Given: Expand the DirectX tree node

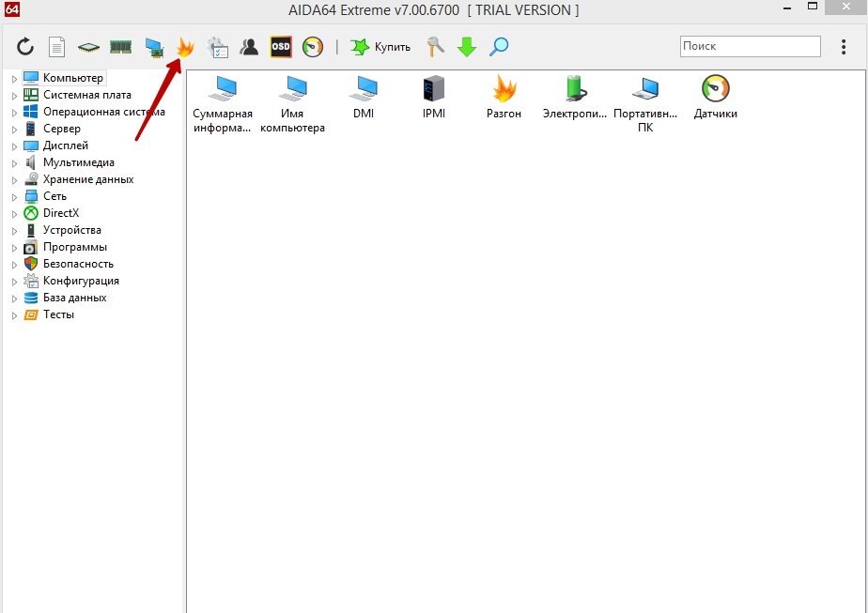Looking at the screenshot, I should click(14, 214).
